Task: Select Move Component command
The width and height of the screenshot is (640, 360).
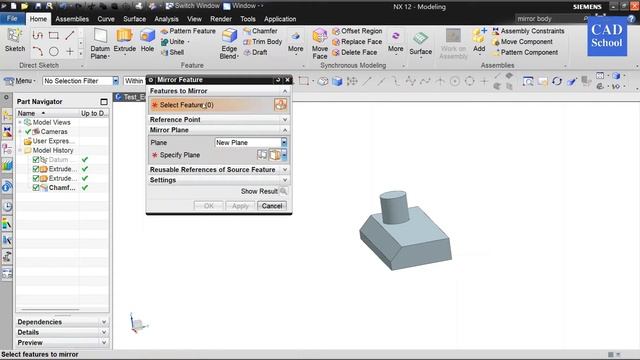Action: 522,42
